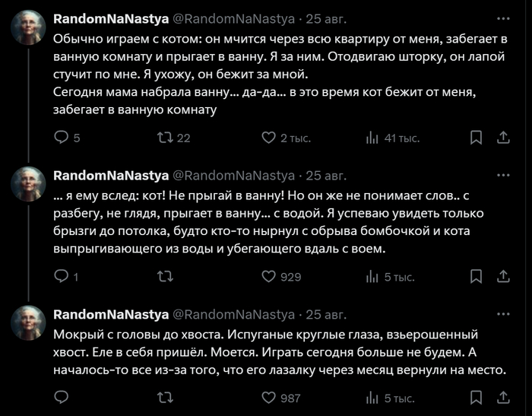
Task: Retweet the first tweet with 22 reposts
Action: pyautogui.click(x=173, y=138)
